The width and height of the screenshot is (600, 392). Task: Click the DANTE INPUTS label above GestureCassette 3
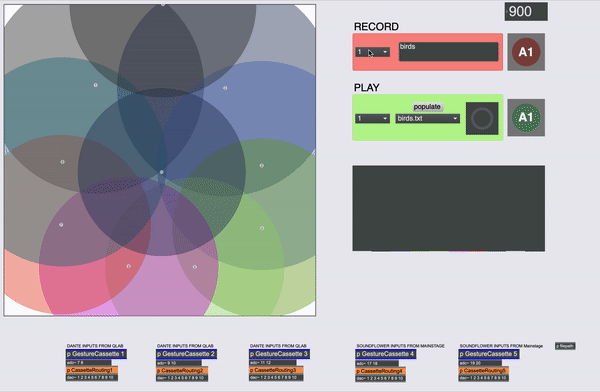pyautogui.click(x=278, y=346)
